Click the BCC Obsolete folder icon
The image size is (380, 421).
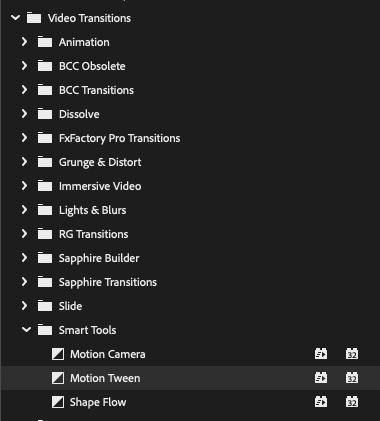[x=45, y=66]
